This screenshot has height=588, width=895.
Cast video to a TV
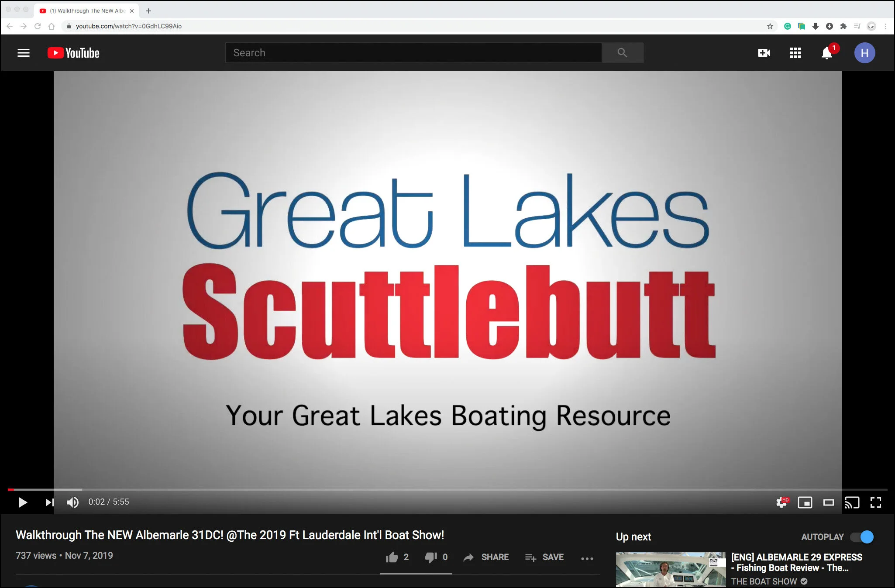pos(851,502)
